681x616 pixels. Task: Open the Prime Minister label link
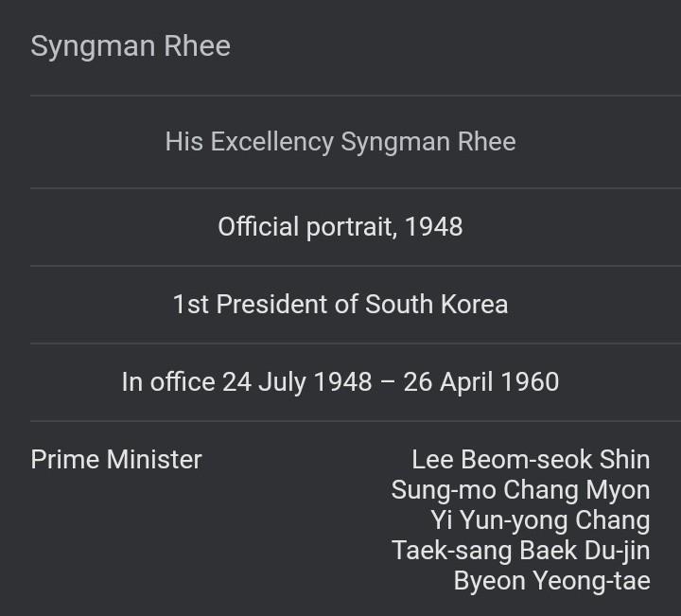(x=116, y=460)
